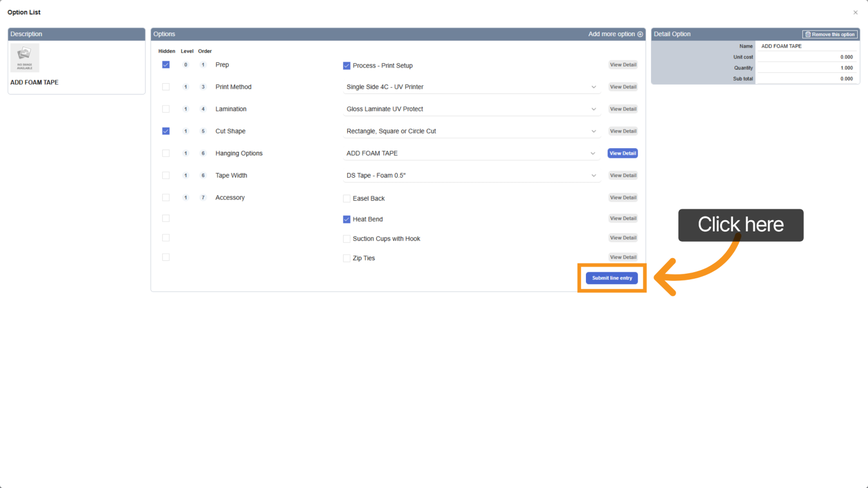Viewport: 868px width, 488px height.
Task: View Detail for the Print Method row
Action: [623, 87]
